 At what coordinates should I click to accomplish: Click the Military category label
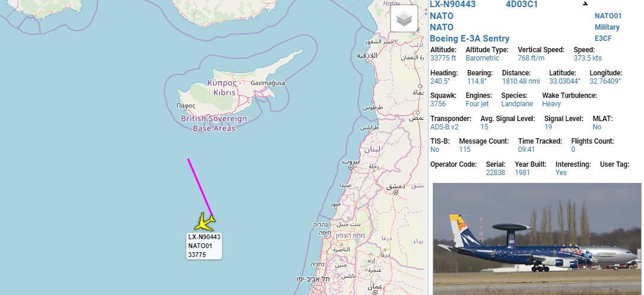click(x=607, y=27)
